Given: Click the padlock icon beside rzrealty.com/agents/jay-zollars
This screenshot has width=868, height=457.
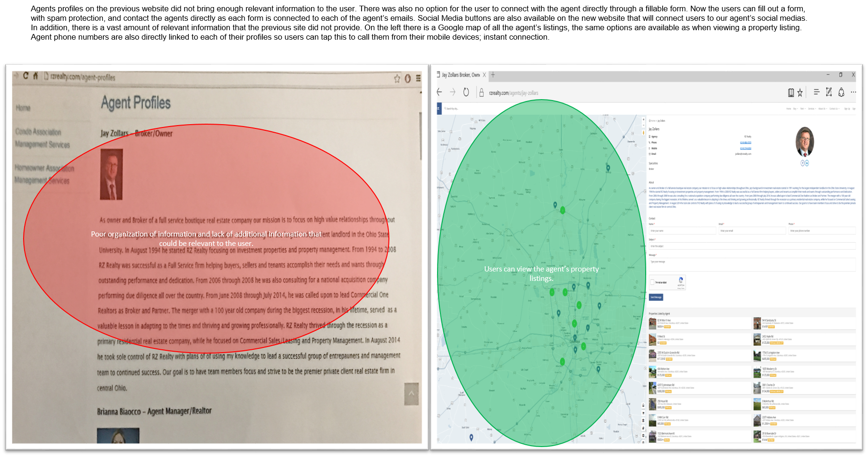Looking at the screenshot, I should pyautogui.click(x=481, y=93).
